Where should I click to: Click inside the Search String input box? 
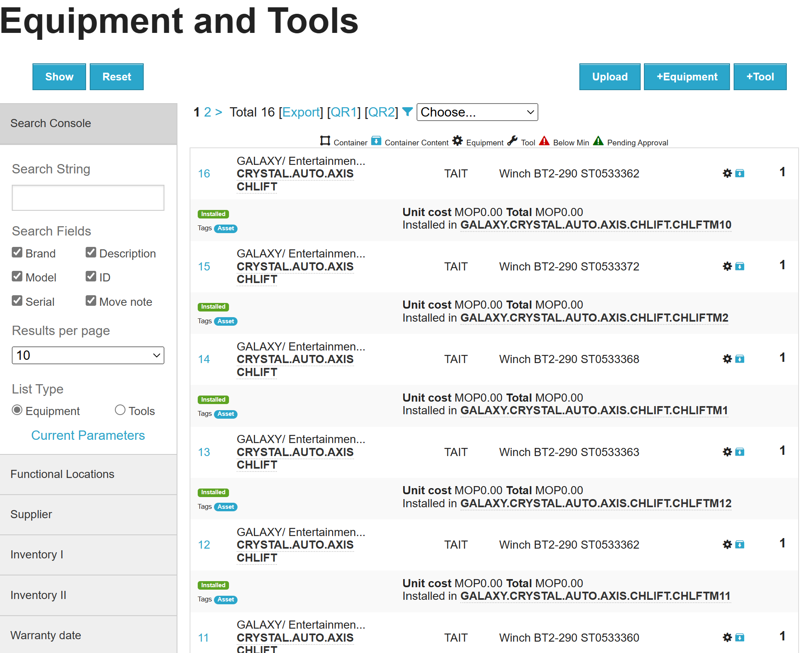coord(88,198)
